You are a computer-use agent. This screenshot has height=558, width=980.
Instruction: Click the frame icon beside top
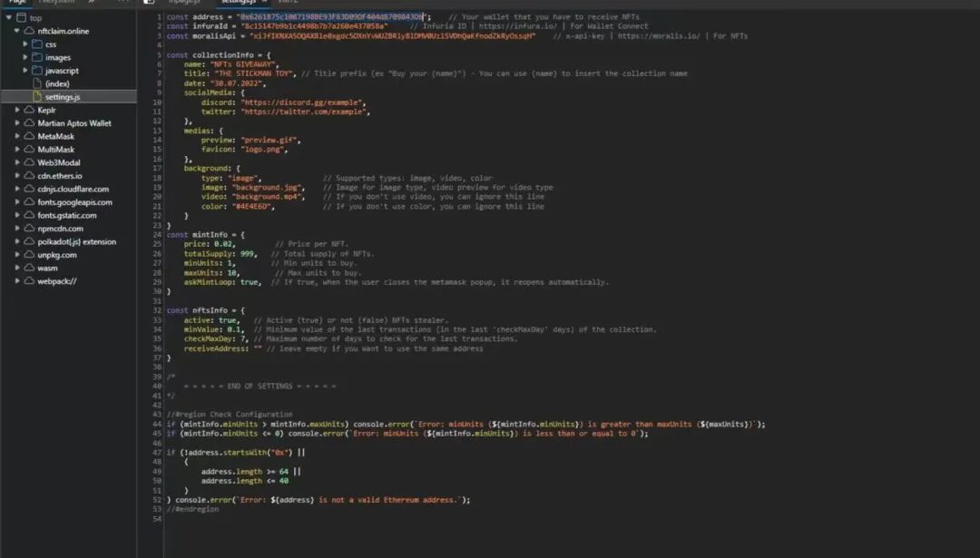(21, 17)
